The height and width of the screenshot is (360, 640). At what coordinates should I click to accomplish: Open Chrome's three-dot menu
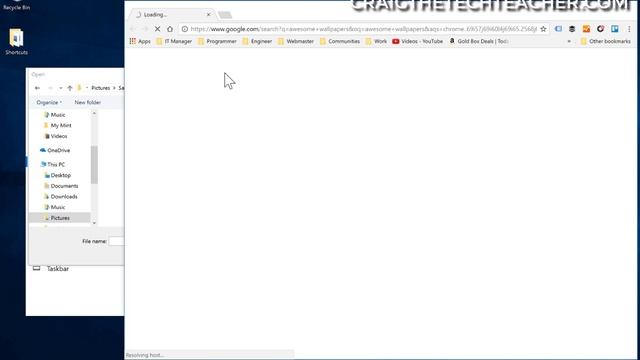629,29
